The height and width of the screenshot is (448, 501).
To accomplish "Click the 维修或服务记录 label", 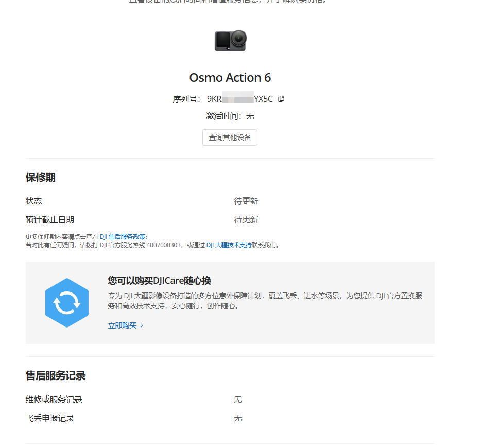I will pyautogui.click(x=54, y=400).
